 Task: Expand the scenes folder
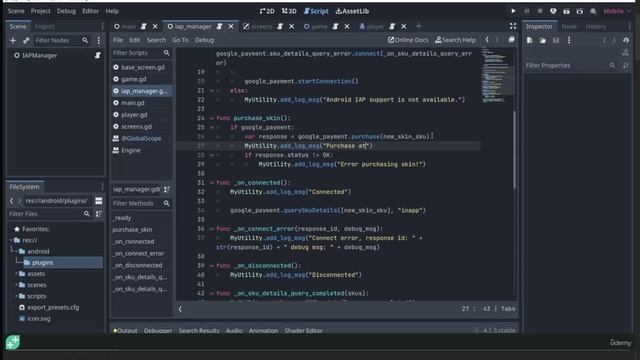tap(16, 285)
